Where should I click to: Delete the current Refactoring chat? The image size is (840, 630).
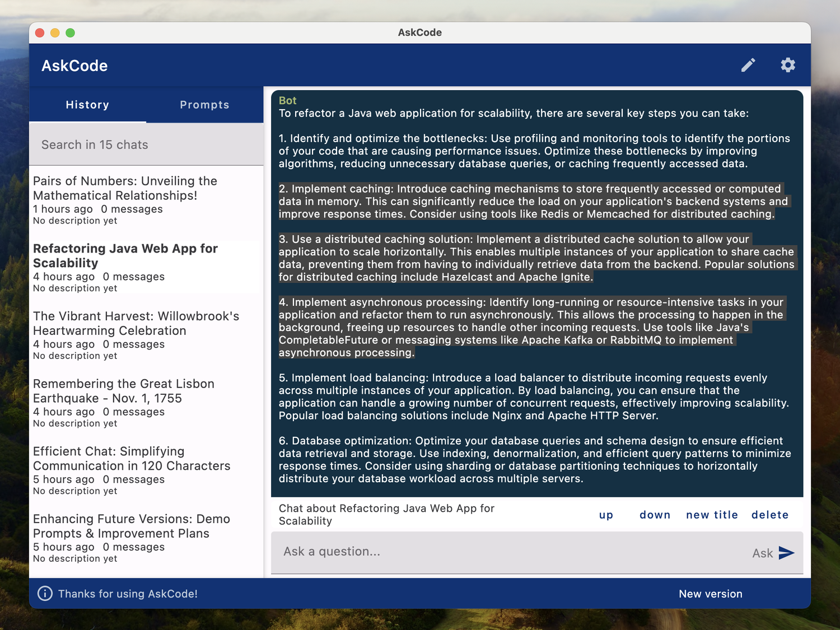pos(770,515)
